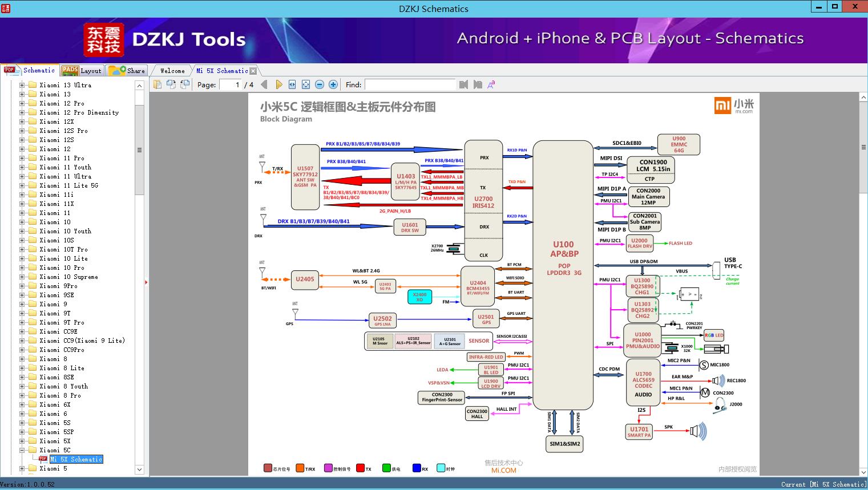Select Mi 5X Schematic file in tree
The width and height of the screenshot is (868, 490).
click(x=76, y=459)
